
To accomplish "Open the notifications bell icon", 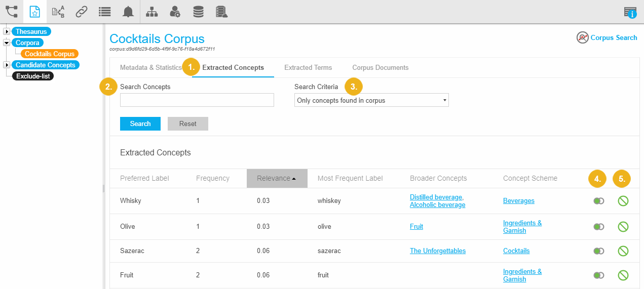I will tap(128, 12).
